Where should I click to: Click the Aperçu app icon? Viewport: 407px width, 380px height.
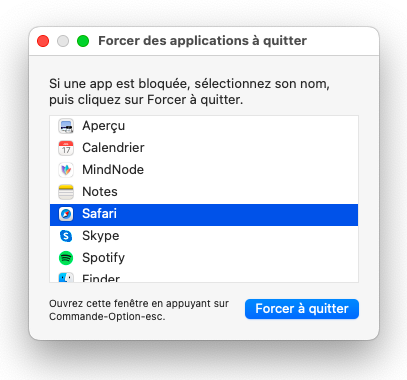click(66, 126)
